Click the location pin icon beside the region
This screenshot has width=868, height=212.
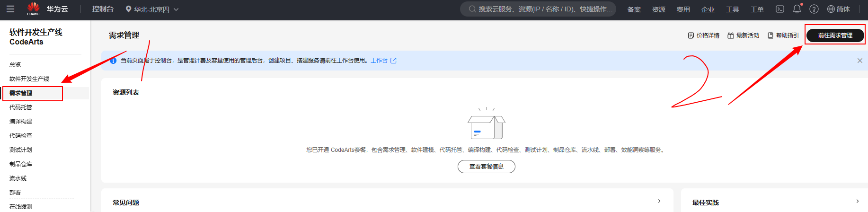tap(128, 9)
